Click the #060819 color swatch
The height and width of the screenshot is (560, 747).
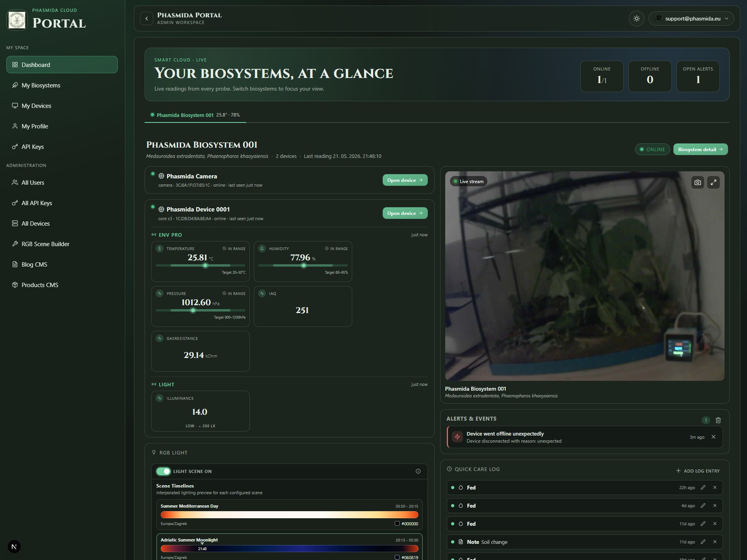coord(397,558)
